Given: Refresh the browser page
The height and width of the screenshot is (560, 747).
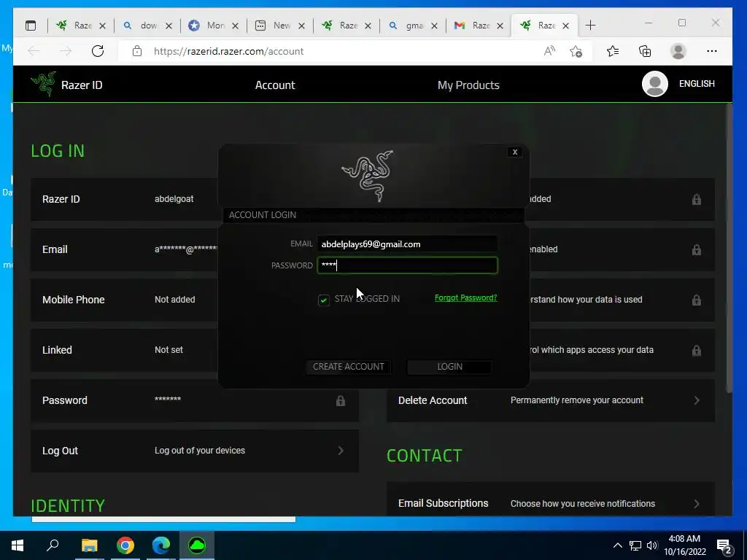Looking at the screenshot, I should tap(98, 51).
